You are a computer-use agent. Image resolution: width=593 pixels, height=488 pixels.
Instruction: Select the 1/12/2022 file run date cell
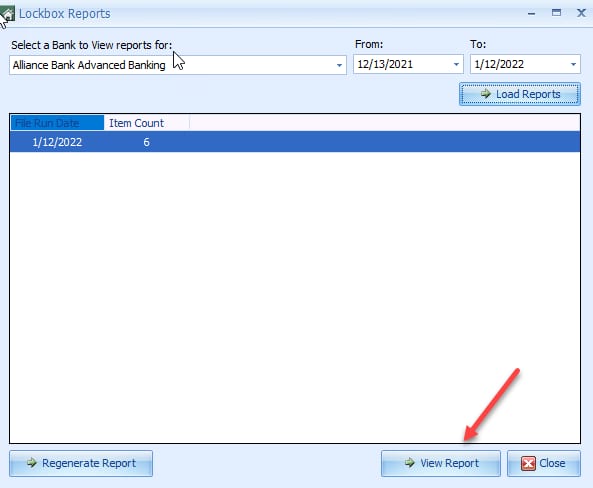[x=57, y=142]
